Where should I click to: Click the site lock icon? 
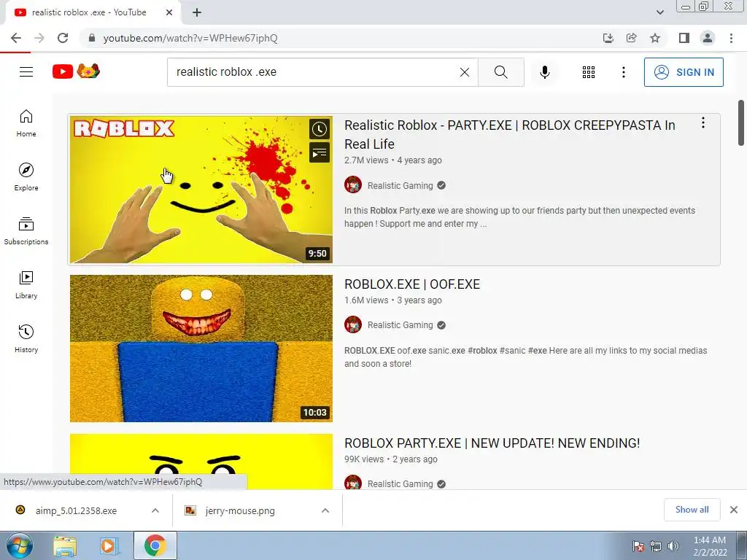91,38
